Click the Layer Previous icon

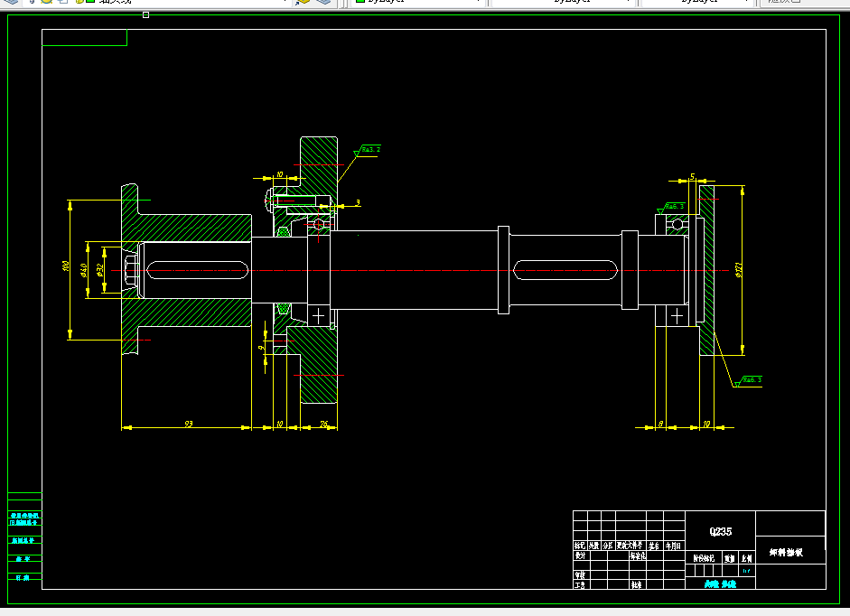click(x=323, y=2)
